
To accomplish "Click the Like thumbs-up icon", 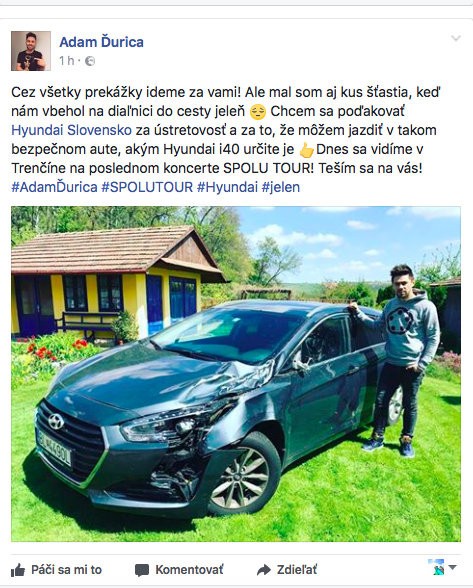I will [18, 570].
